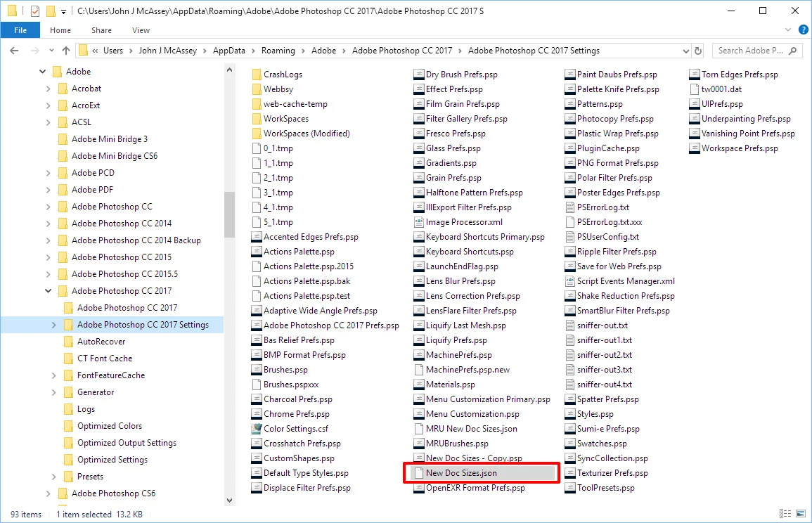
Task: Select Brushes.psp file icon
Action: coord(257,370)
